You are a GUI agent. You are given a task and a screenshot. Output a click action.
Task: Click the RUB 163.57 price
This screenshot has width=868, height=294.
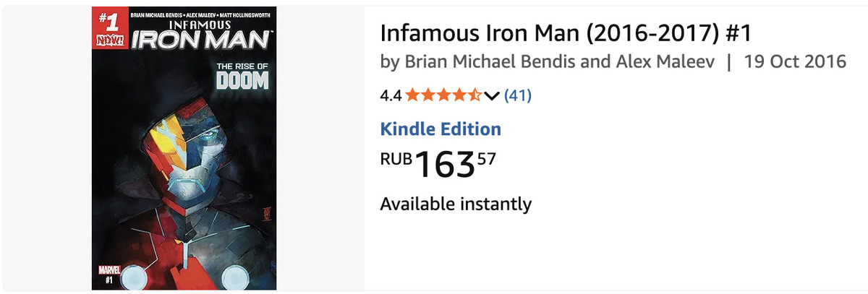point(438,164)
